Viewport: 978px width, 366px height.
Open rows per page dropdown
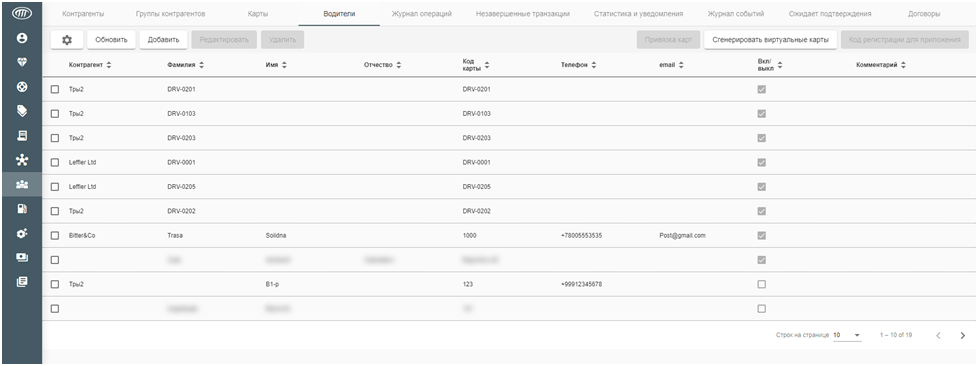847,335
